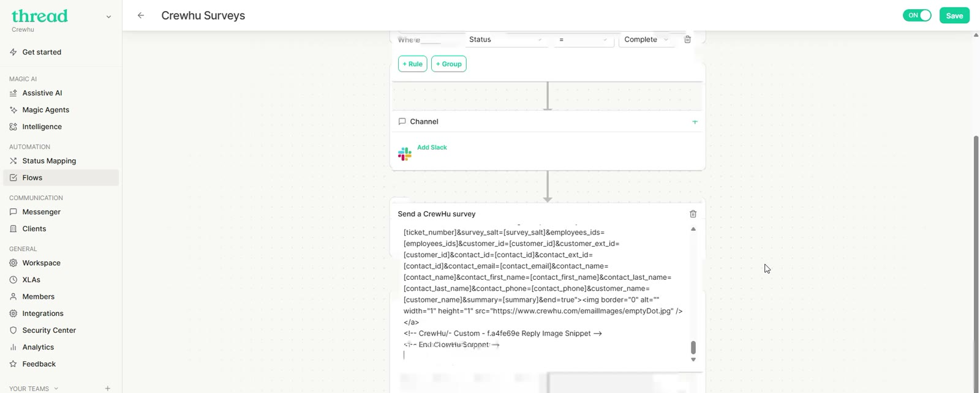Click the XLAs clock icon
Image resolution: width=980 pixels, height=393 pixels.
[x=13, y=280]
